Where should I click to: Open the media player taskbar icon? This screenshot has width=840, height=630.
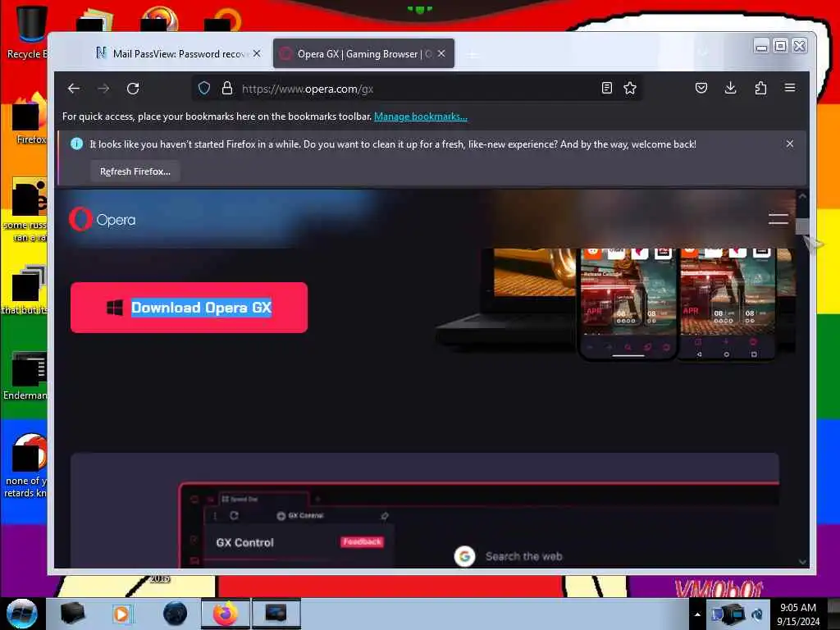point(121,614)
